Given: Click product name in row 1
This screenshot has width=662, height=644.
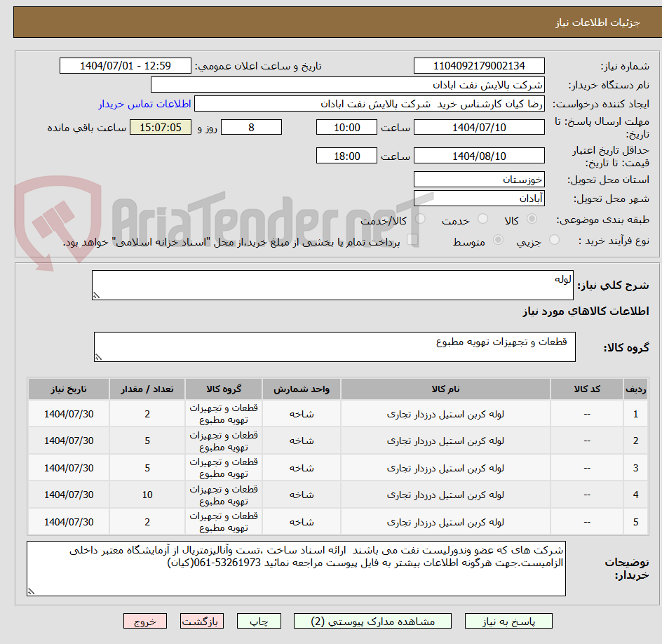Looking at the screenshot, I should (445, 415).
